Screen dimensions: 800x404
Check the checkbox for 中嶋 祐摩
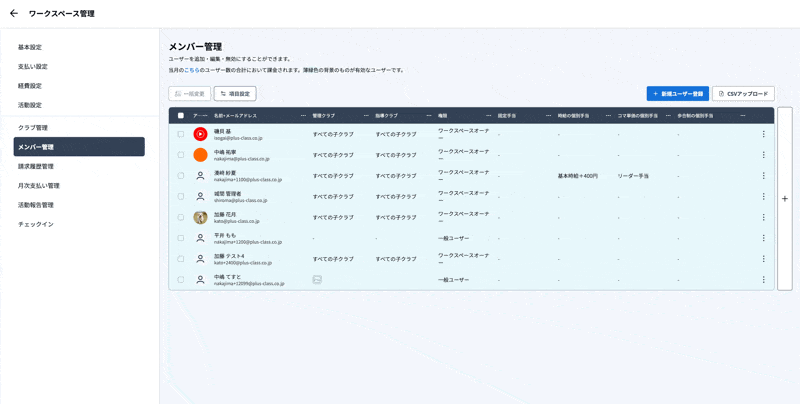coord(181,155)
